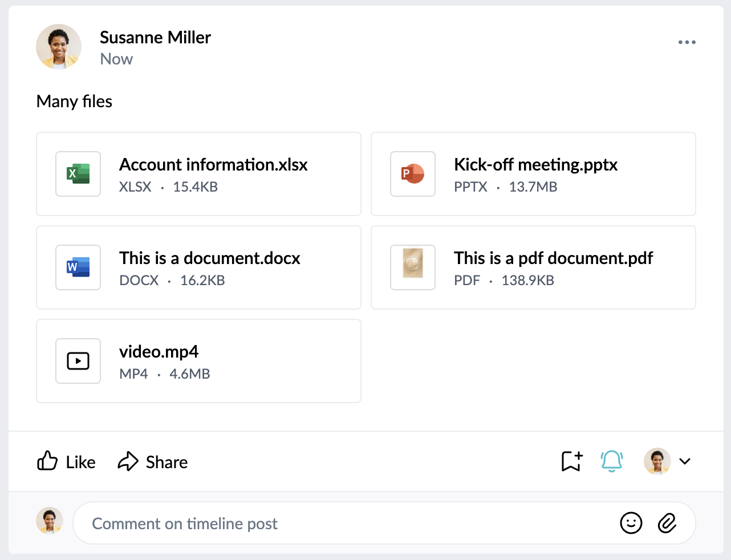Click Susanne Miller's profile avatar in post header

59,47
